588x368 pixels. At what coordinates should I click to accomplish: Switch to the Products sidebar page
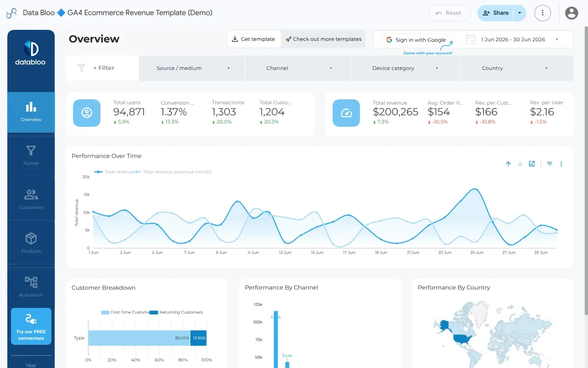click(x=31, y=243)
